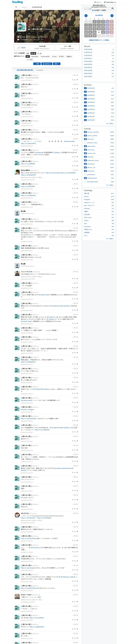Toggle RTを除く filter
Viewport: 129px width, 644px height.
click(62, 56)
